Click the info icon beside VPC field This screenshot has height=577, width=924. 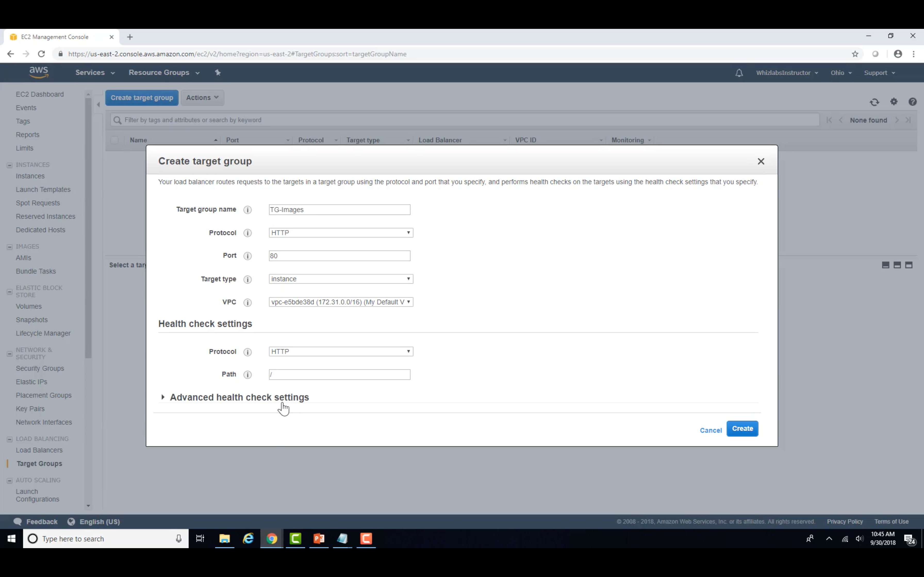pos(247,303)
